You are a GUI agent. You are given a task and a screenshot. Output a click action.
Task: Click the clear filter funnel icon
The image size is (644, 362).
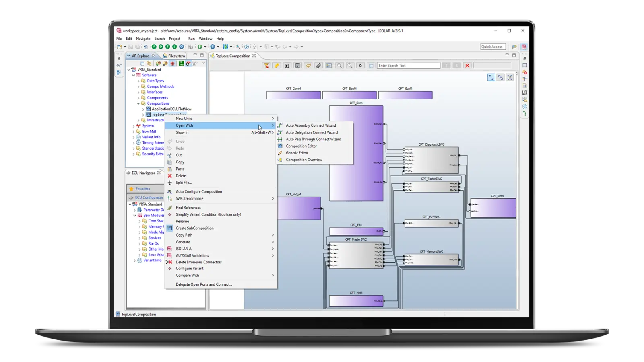click(x=266, y=66)
